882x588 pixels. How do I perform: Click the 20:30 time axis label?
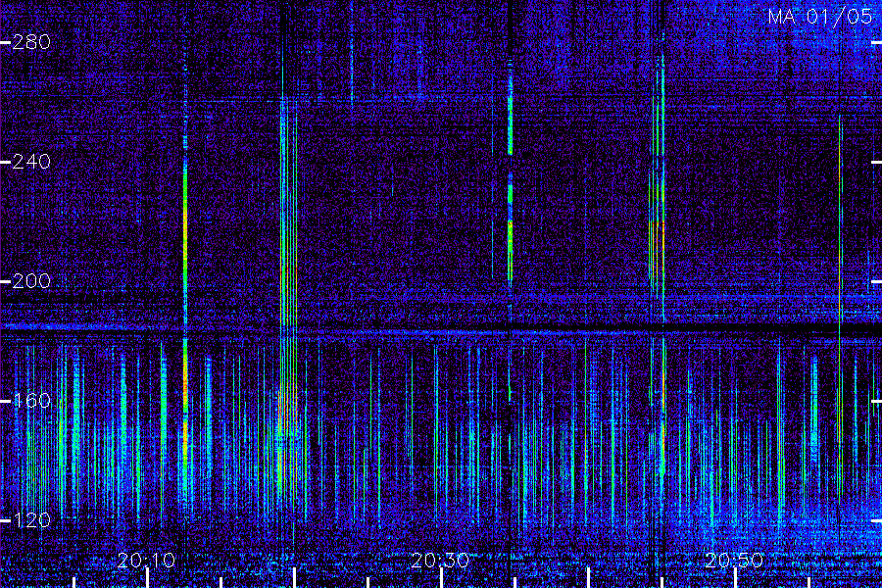440,561
